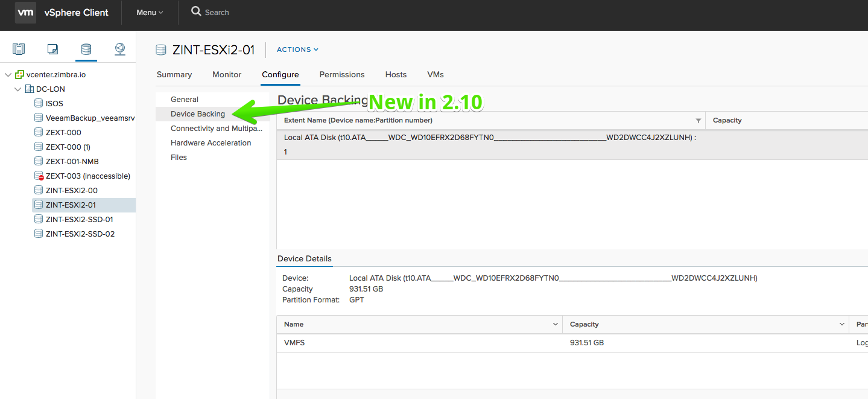
Task: Open the VMs and Templates inventory view
Action: (x=52, y=49)
